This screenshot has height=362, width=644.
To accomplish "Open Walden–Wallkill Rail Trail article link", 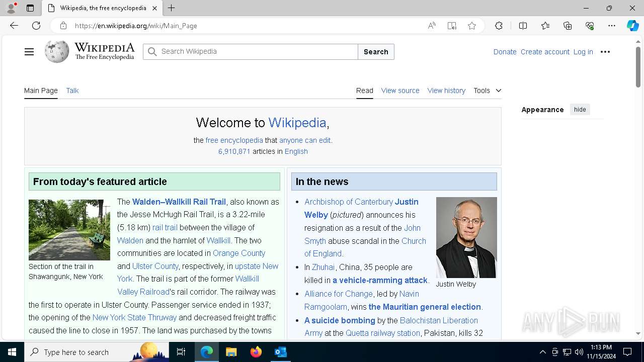I will [x=179, y=202].
